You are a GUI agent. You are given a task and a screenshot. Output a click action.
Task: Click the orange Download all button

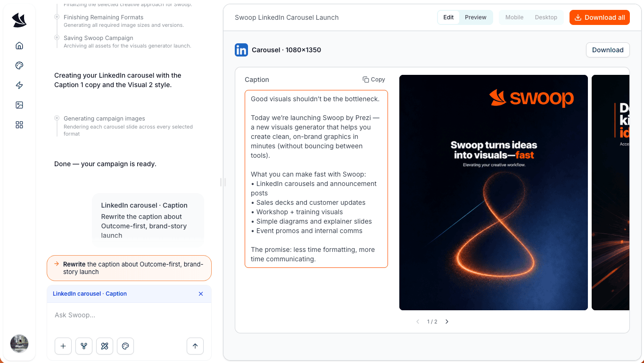click(x=600, y=17)
